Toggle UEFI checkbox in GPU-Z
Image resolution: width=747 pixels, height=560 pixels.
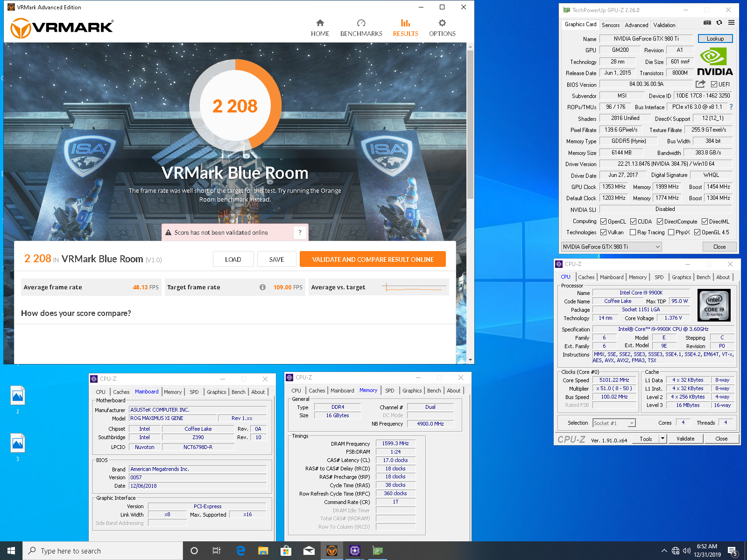(x=714, y=84)
